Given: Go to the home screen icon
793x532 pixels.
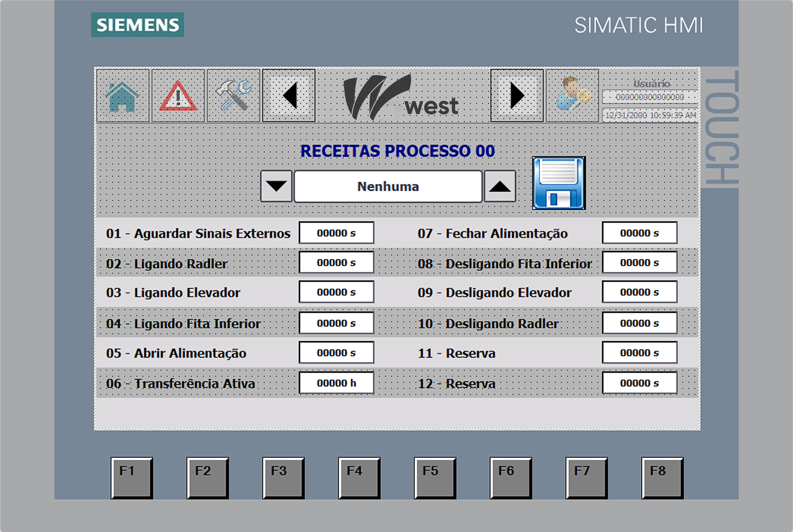Looking at the screenshot, I should click(122, 96).
